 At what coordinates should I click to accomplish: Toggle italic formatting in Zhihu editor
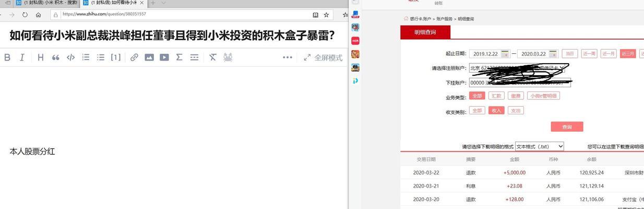(22, 57)
